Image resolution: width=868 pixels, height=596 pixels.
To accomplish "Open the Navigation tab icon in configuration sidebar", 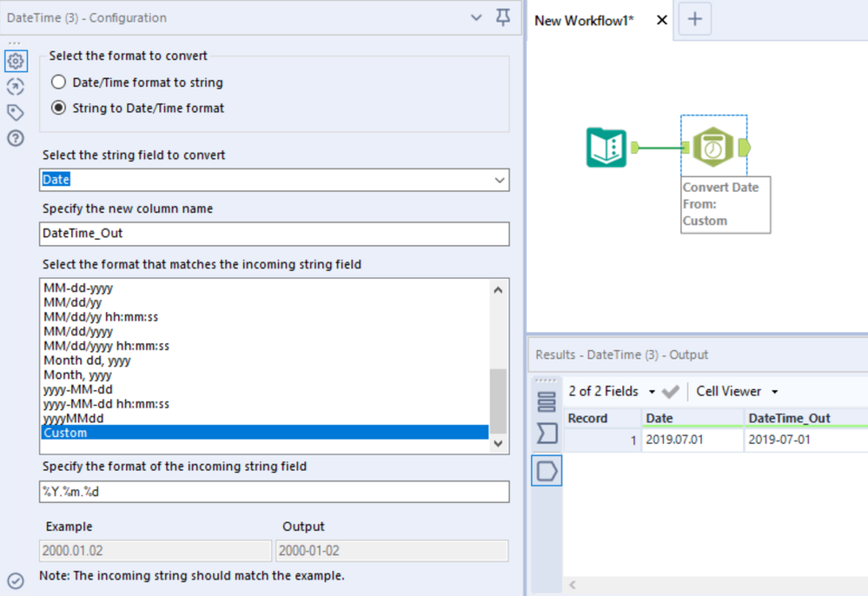I will click(x=16, y=87).
